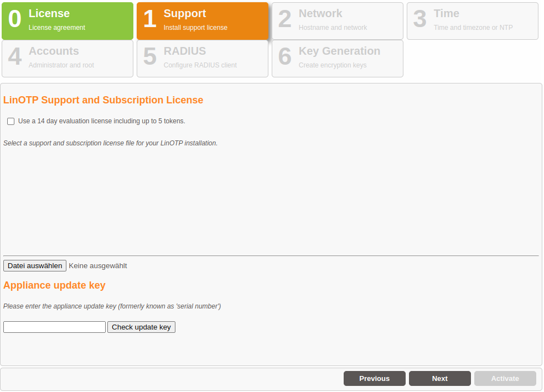Switch to the Network setup step
This screenshot has height=392, width=544.
338,21
